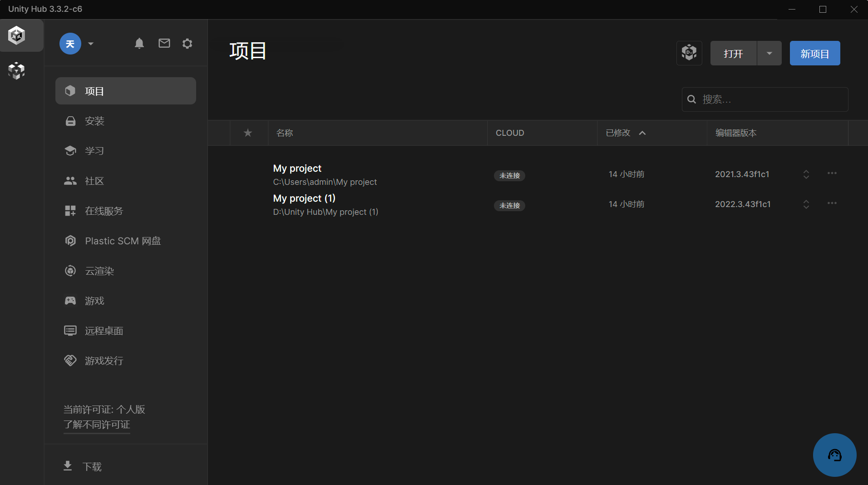Click the 学习 graduation cap icon
Viewport: 868px width, 485px height.
click(70, 151)
